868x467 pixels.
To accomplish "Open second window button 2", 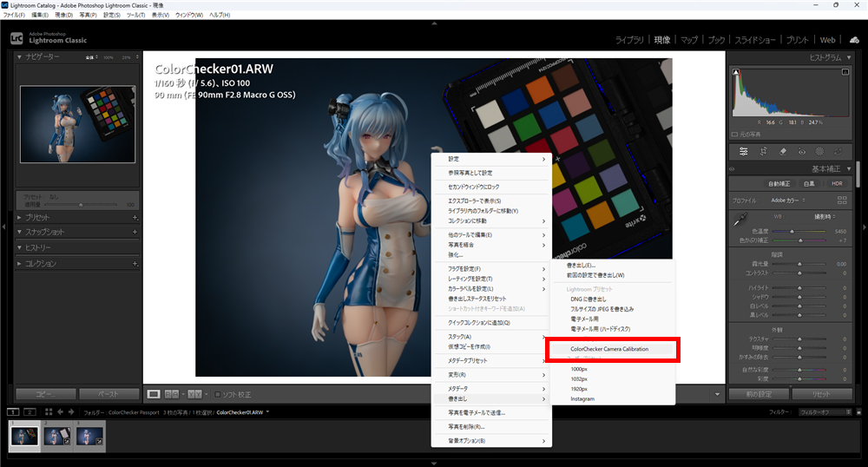I will (x=30, y=411).
